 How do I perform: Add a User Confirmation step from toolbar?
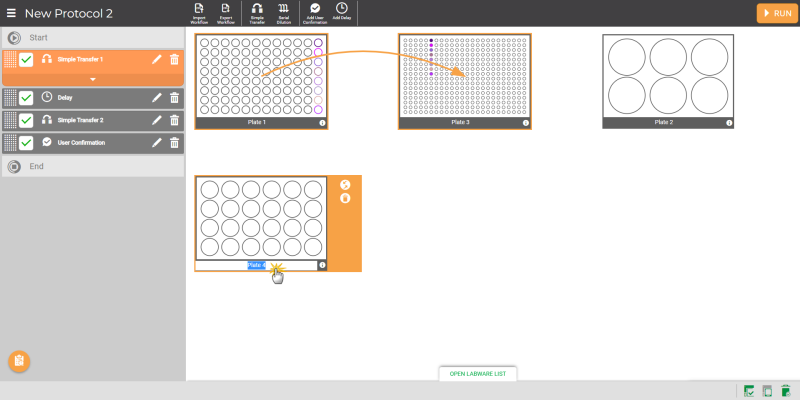[315, 12]
